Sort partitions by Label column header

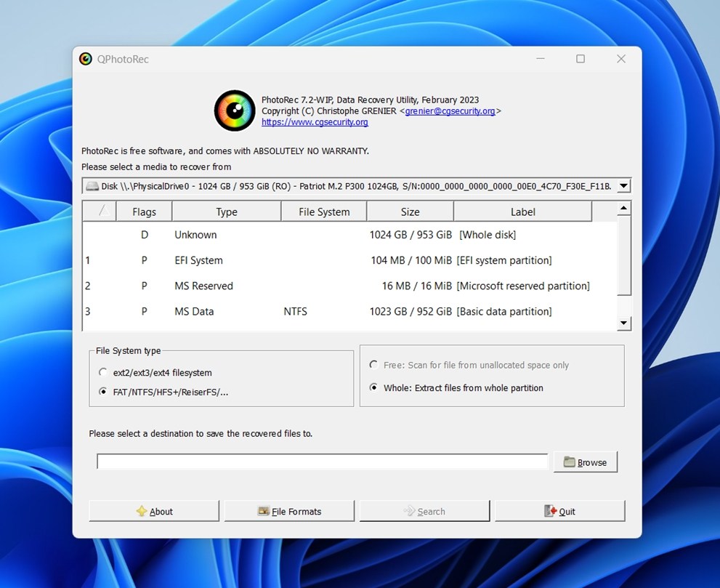point(522,212)
